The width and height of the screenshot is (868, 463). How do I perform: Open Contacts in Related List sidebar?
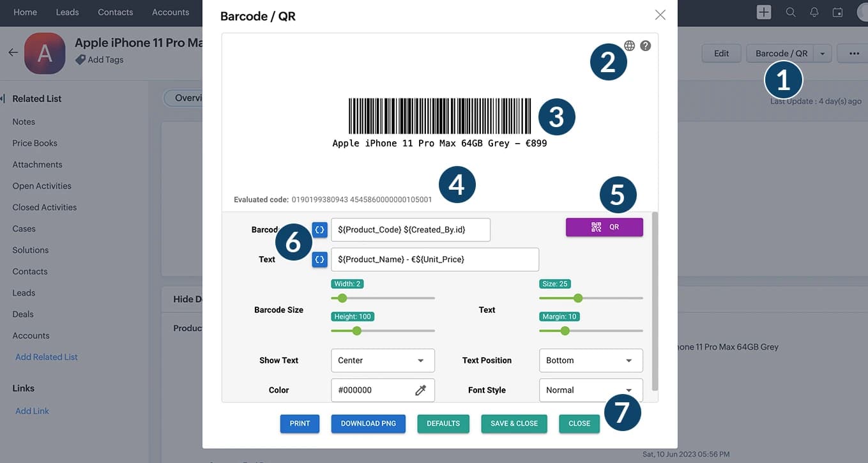click(x=29, y=271)
